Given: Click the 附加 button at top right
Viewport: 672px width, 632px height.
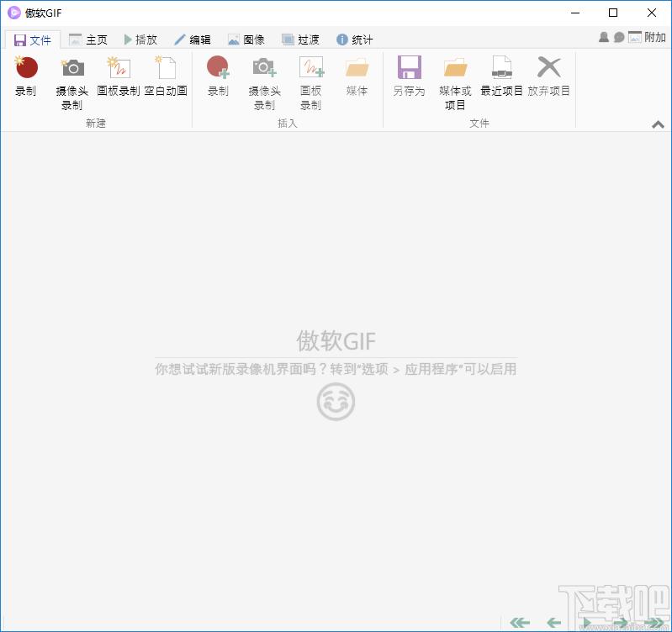Looking at the screenshot, I should click(x=647, y=38).
